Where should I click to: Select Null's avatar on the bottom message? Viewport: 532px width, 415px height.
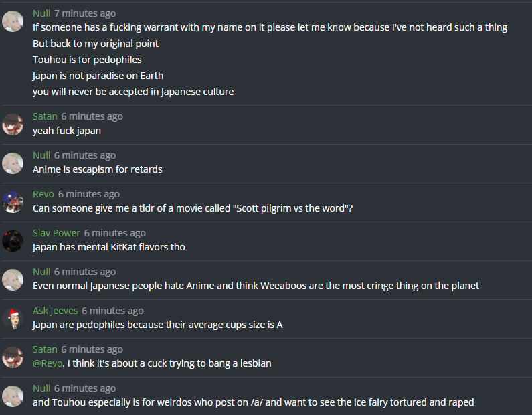click(13, 396)
